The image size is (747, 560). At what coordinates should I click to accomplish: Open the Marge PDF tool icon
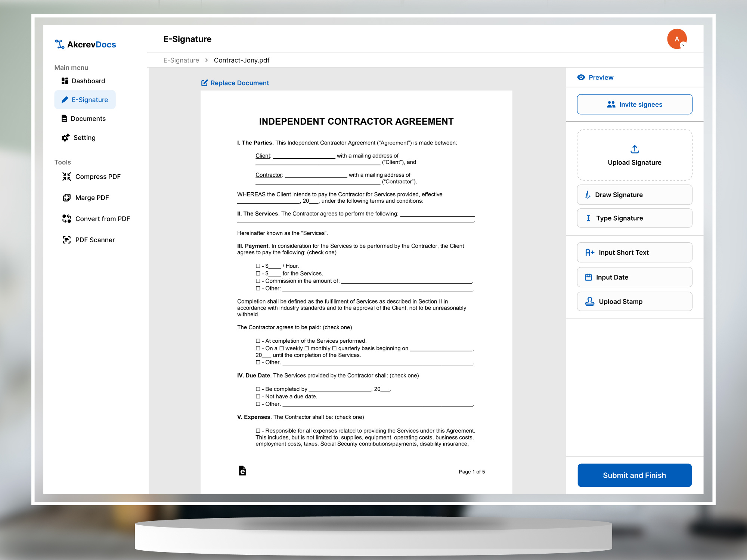click(x=66, y=198)
